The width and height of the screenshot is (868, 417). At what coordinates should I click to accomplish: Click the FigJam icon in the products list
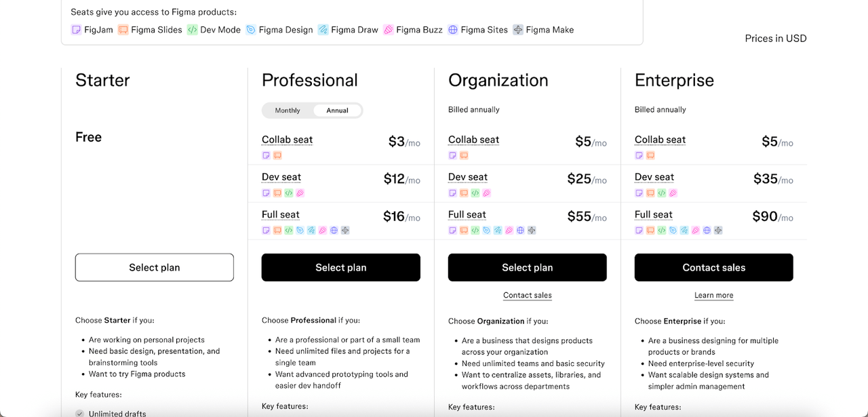76,30
